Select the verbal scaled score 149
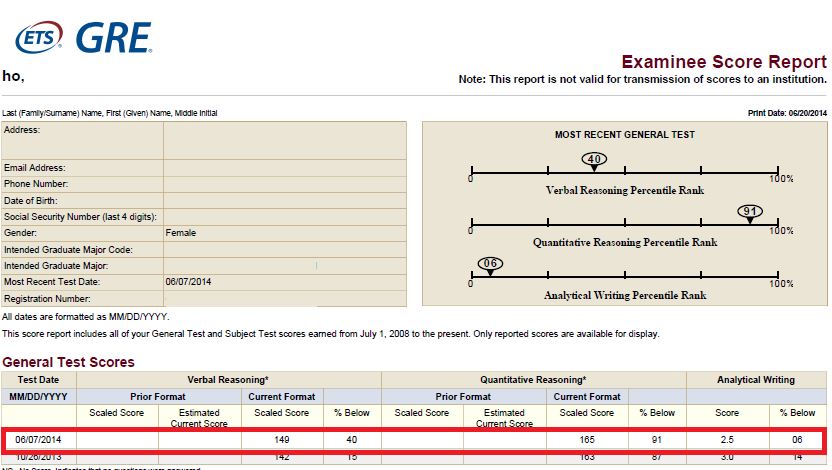Viewport: 832px width, 470px height. click(x=282, y=440)
